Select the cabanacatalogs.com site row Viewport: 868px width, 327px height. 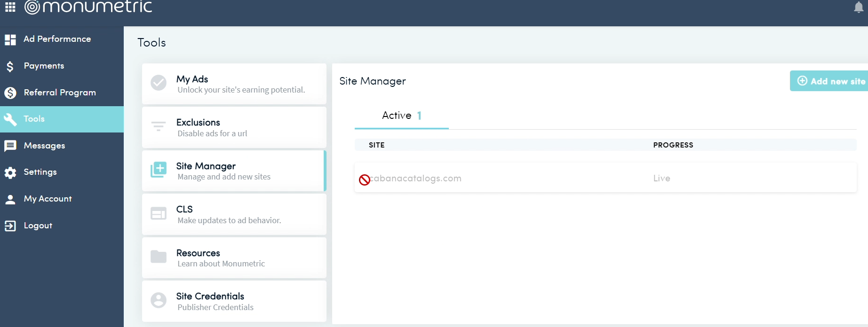pos(605,178)
